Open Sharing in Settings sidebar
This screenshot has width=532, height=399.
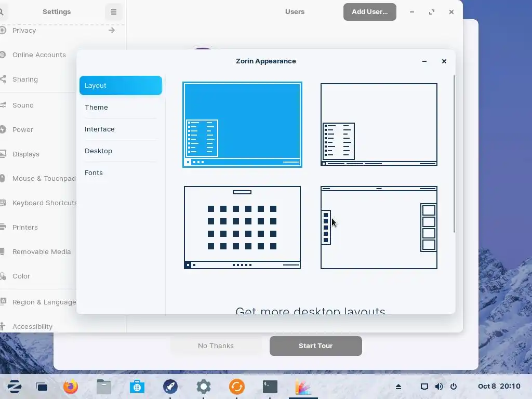(38, 79)
